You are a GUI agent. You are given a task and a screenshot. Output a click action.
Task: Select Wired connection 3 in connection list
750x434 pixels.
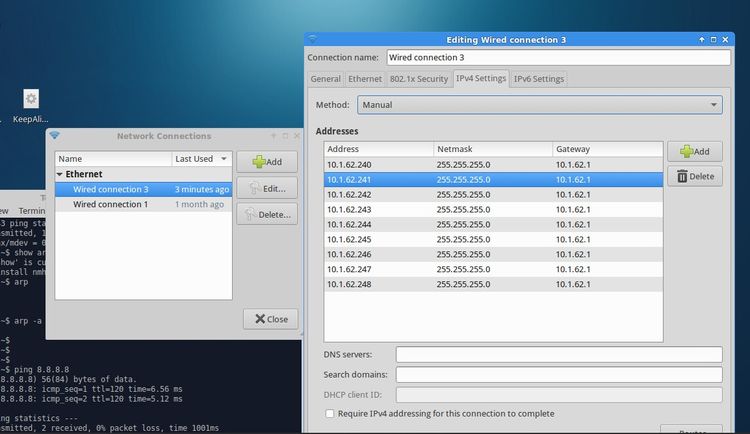pyautogui.click(x=143, y=189)
